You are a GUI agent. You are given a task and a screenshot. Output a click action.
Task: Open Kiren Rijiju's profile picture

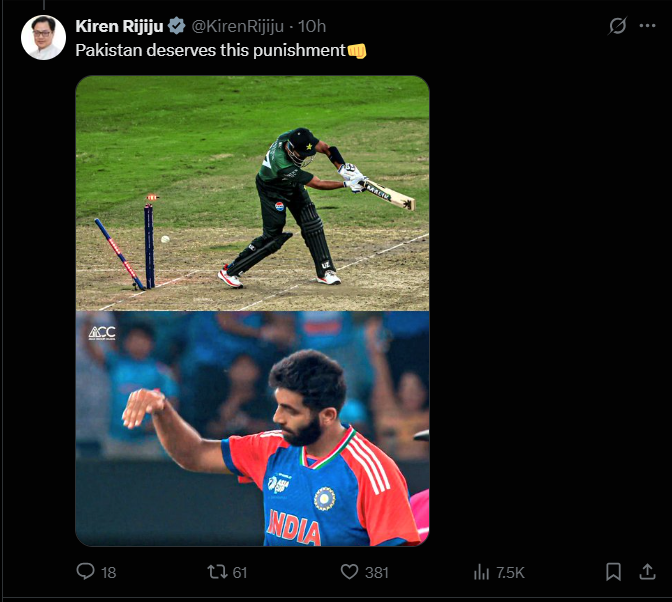coord(43,38)
